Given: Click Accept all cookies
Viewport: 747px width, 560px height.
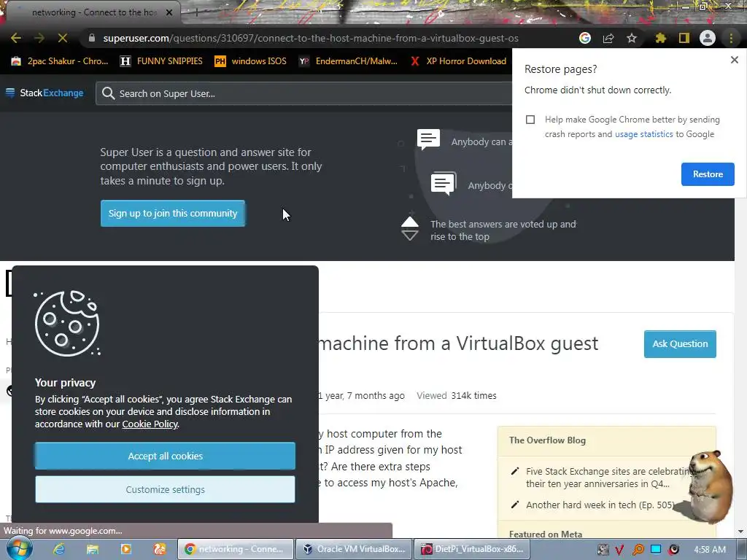Looking at the screenshot, I should [x=166, y=456].
